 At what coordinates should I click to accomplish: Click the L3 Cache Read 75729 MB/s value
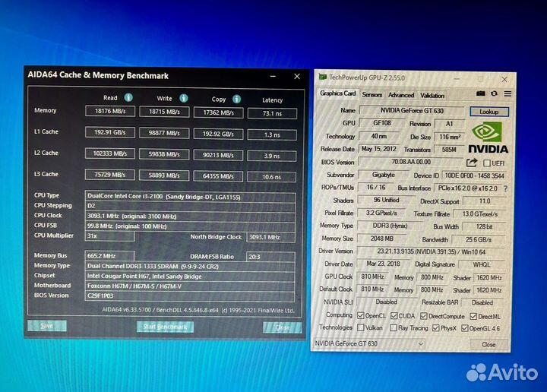point(110,175)
